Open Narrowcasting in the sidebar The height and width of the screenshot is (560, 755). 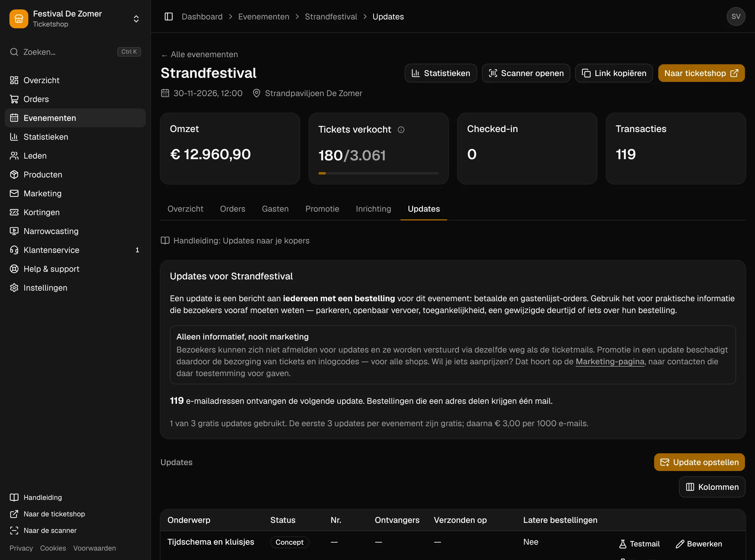click(x=75, y=231)
